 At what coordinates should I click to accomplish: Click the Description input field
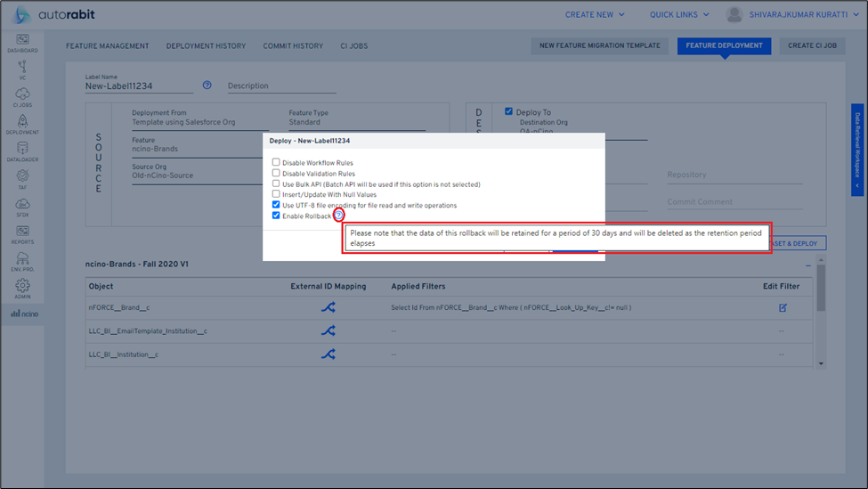coord(281,86)
